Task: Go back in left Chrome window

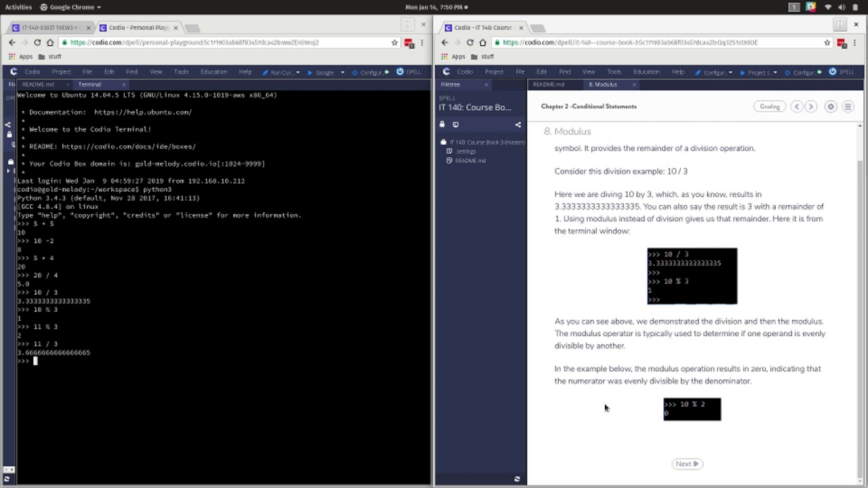Action: click(x=12, y=42)
